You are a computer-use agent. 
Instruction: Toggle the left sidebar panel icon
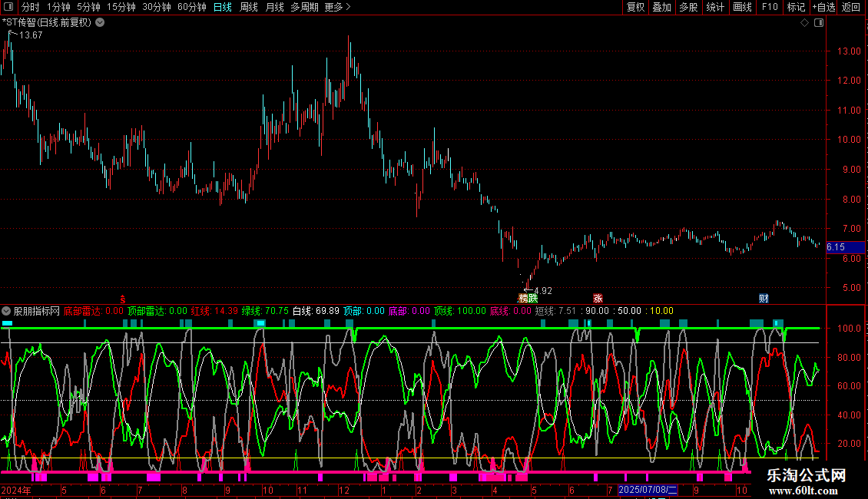click(8, 7)
